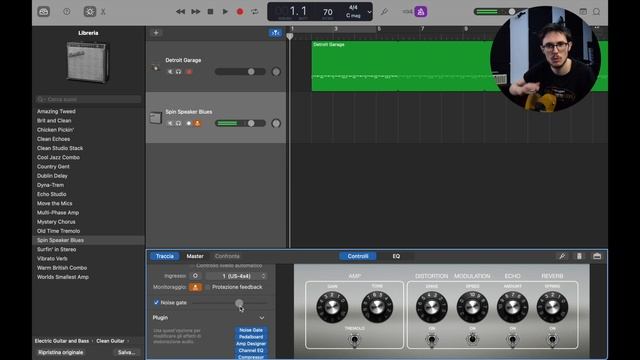640x360 pixels.
Task: Collapse the Plugin section chevron
Action: (x=262, y=318)
